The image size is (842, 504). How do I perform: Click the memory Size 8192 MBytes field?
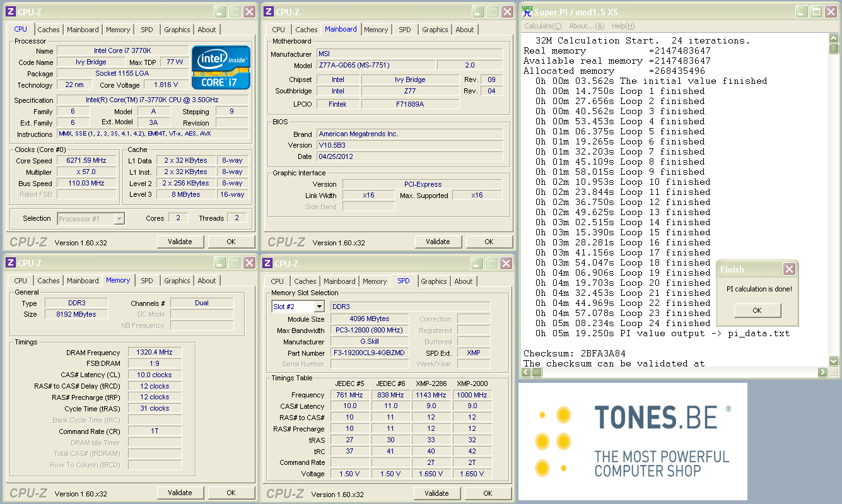[77, 314]
